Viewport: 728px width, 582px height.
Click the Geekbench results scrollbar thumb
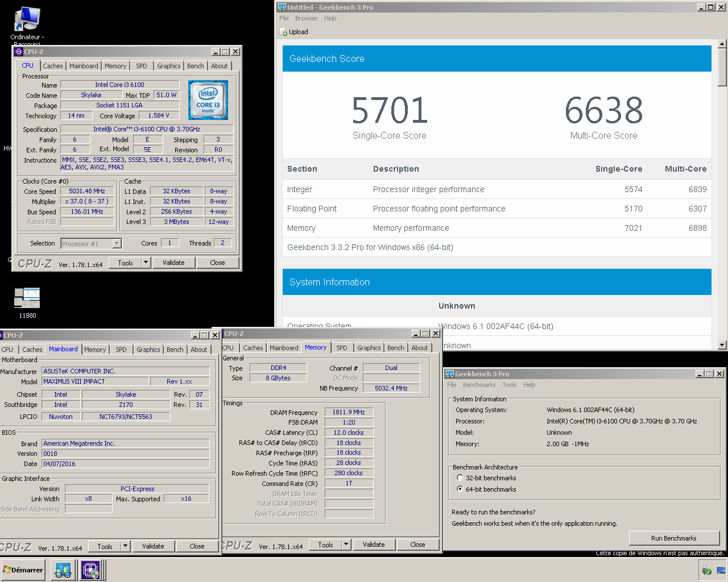click(722, 67)
